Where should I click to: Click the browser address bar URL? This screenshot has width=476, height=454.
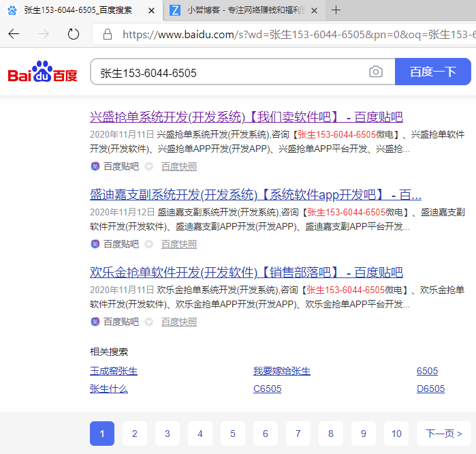pyautogui.click(x=298, y=35)
